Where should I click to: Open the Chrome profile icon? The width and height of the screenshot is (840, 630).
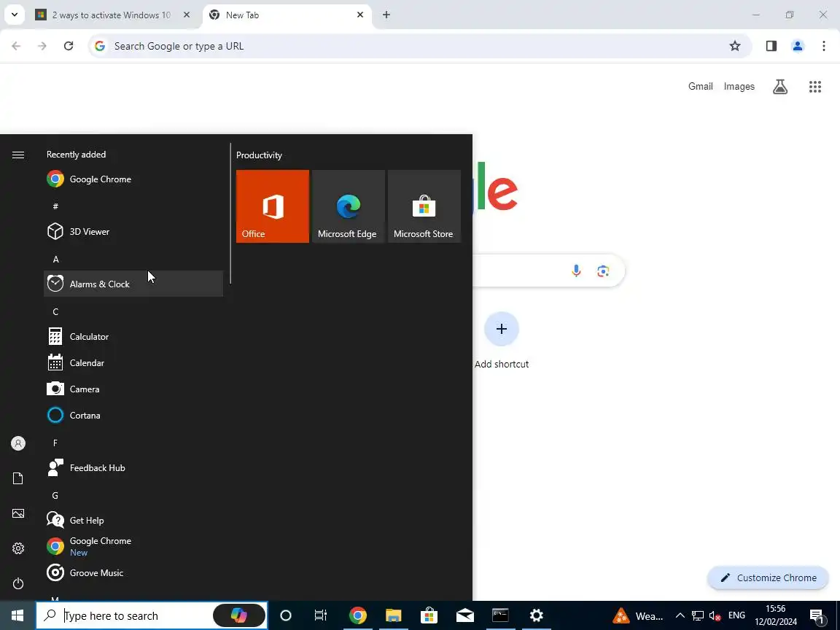tap(798, 46)
